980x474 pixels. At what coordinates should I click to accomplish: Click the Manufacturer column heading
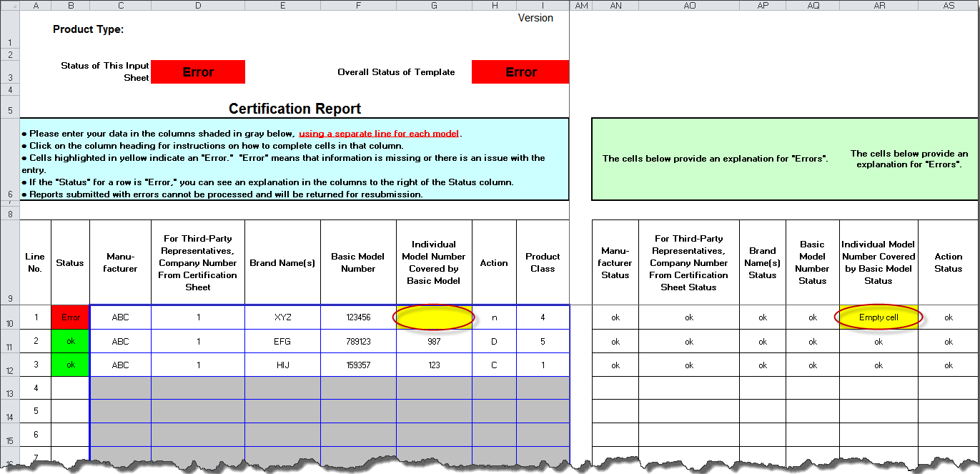120,262
